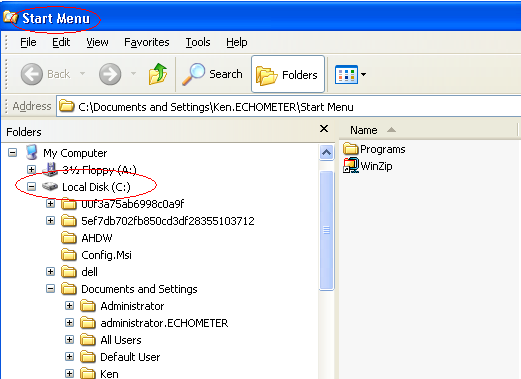Click the Start Menu title bar icon
This screenshot has width=521, height=379.
click(10, 17)
